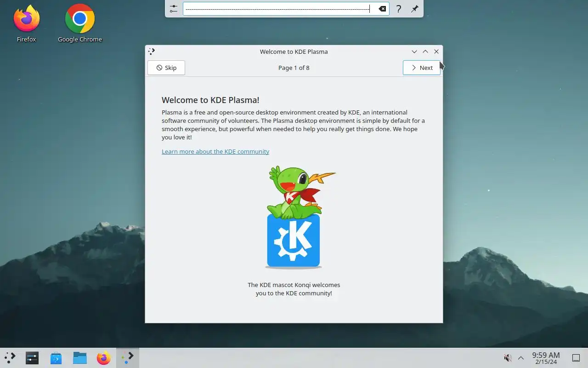Skip the KDE welcome wizard

coord(166,68)
